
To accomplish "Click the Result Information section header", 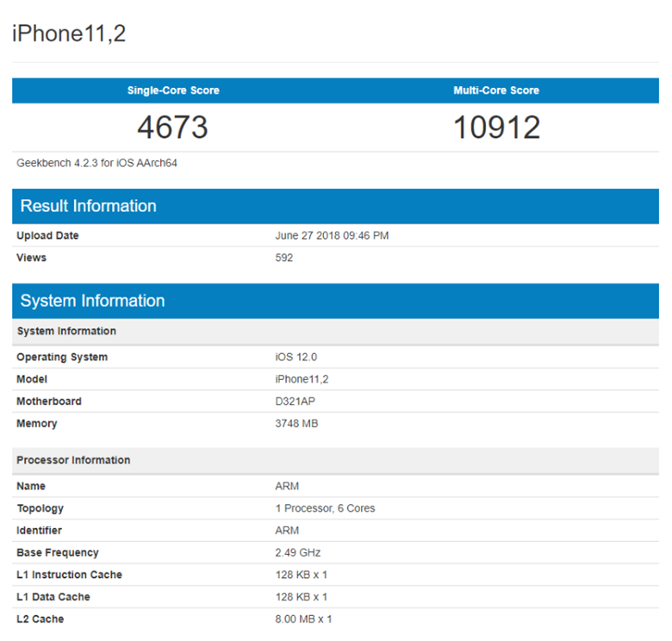I will 89,206.
